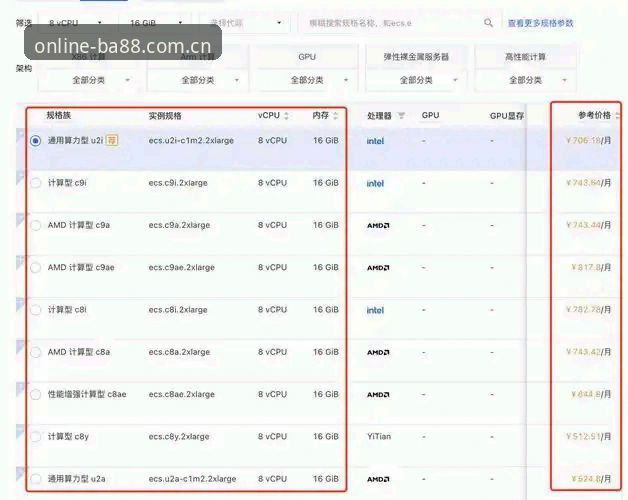Click instance name ecs.c8i.2xlarge
Viewport: 628px width, 500px height.
click(x=178, y=310)
